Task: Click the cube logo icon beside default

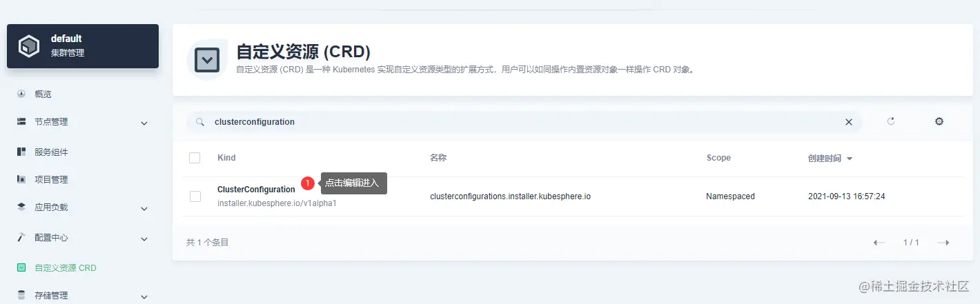Action: click(29, 46)
